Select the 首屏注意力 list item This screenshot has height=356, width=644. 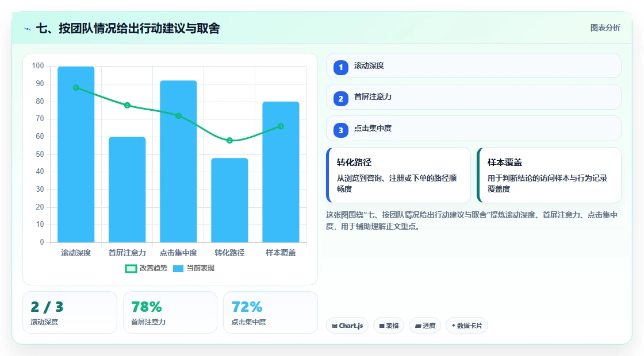[474, 97]
